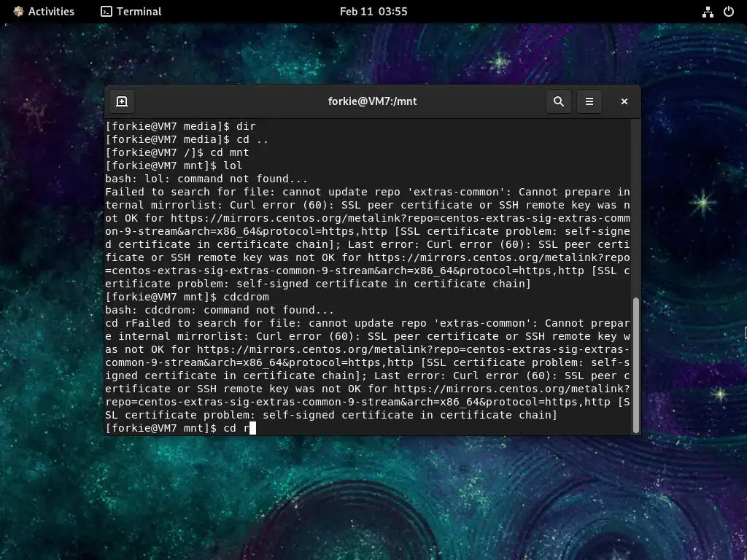The height and width of the screenshot is (560, 747).
Task: Close the terminal window
Action: pyautogui.click(x=624, y=101)
